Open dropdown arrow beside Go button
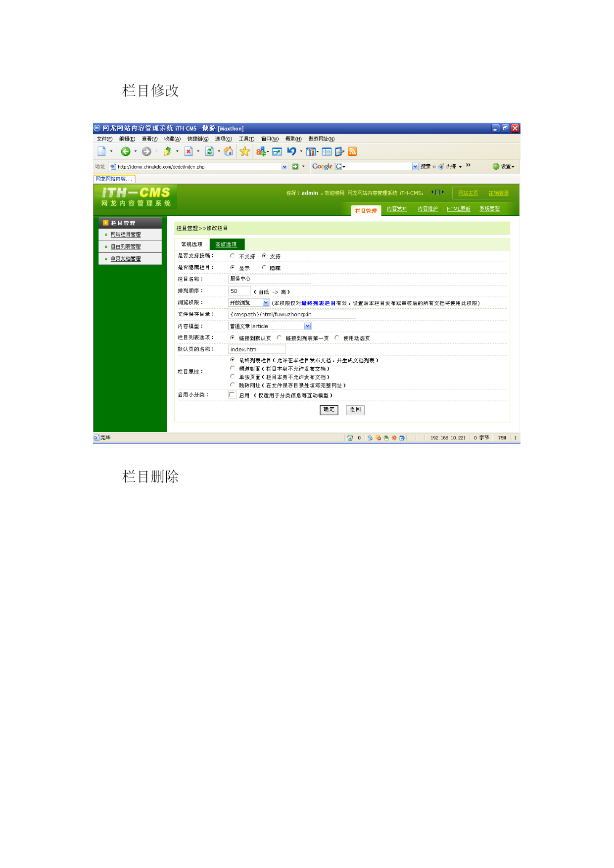614x868 pixels. point(303,167)
